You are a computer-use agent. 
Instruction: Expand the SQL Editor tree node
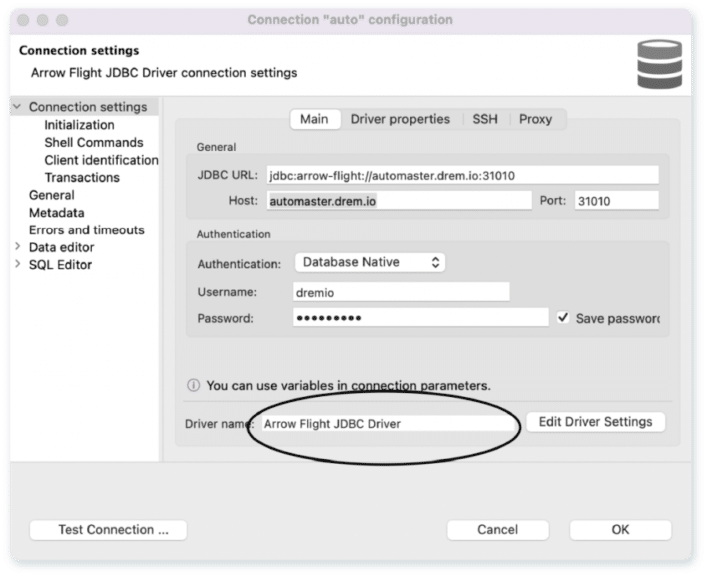pyautogui.click(x=18, y=264)
